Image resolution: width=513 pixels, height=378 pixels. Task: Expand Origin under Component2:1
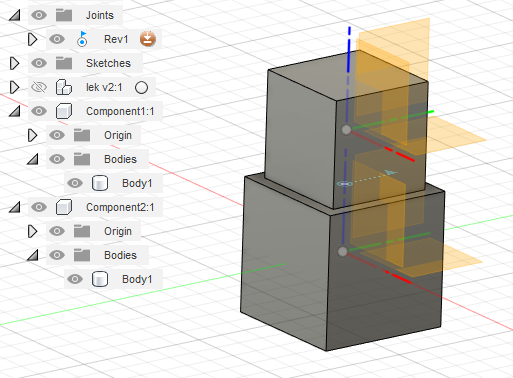tap(32, 231)
